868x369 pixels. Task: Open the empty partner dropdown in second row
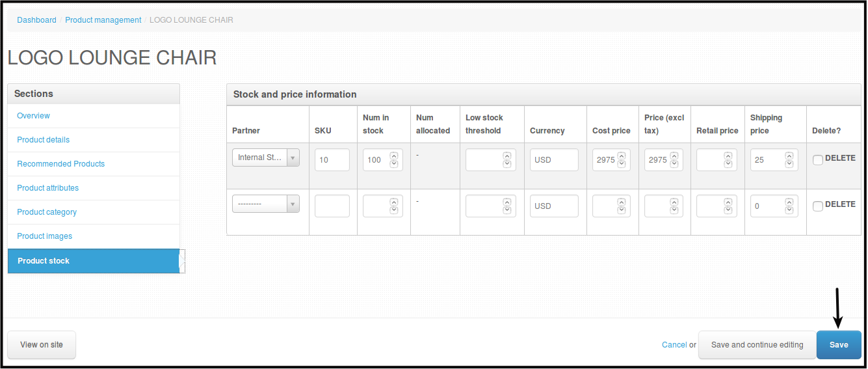click(266, 204)
